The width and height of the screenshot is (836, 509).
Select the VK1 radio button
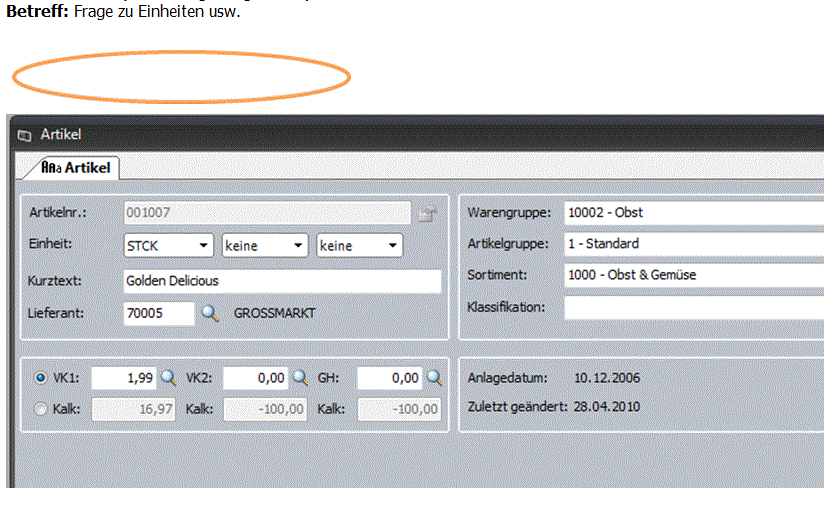tap(40, 378)
